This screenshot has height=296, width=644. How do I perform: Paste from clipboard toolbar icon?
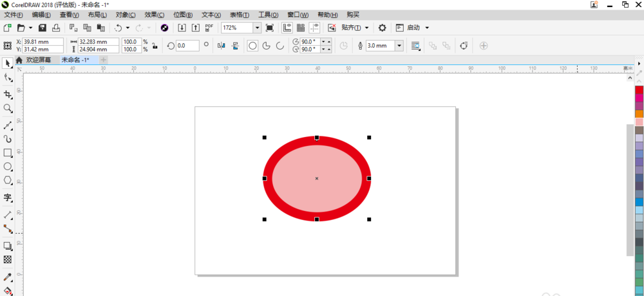pos(100,28)
